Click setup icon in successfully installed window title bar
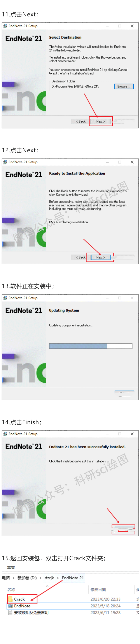Viewport: 140px width, 644px height. pyautogui.click(x=5, y=434)
